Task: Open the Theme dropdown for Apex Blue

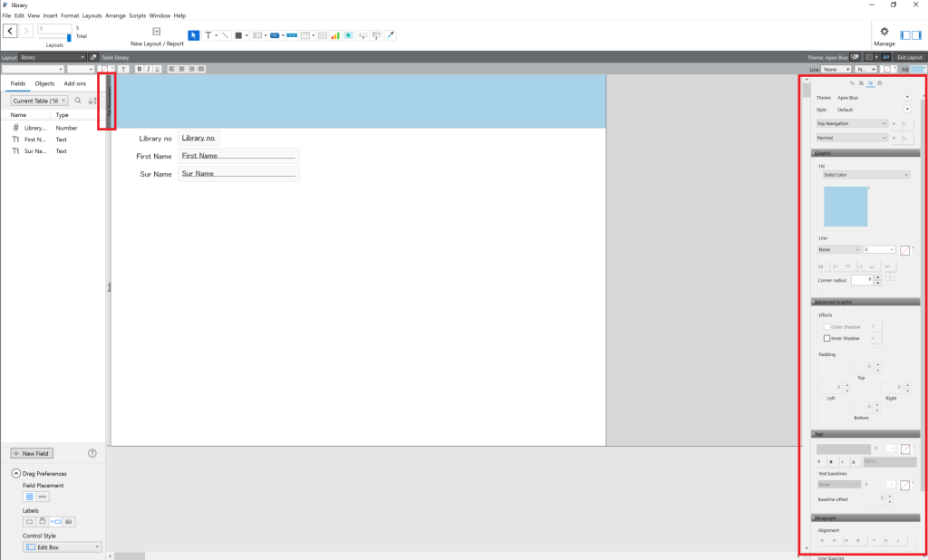Action: click(907, 97)
